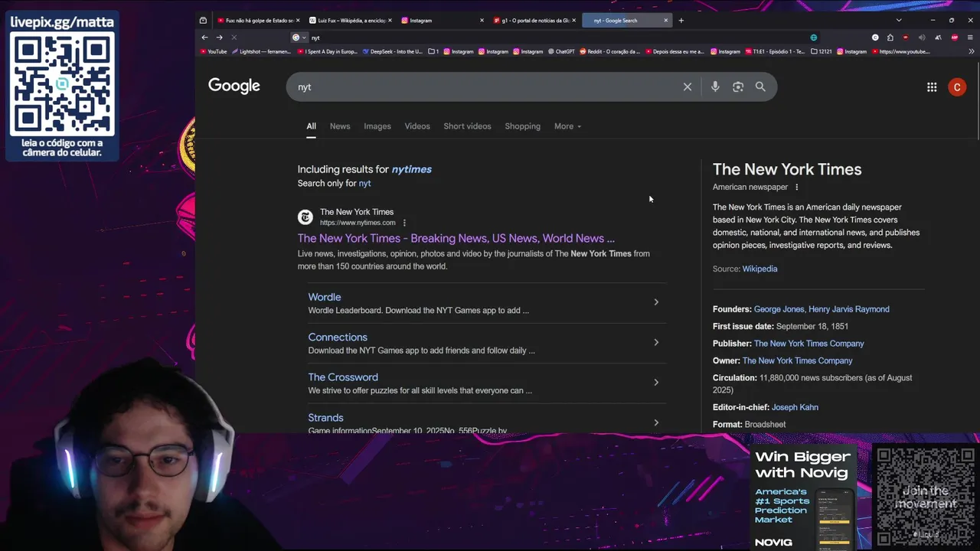Viewport: 980px width, 551px height.
Task: Switch to the Fux não há golpe tab
Action: coord(258,21)
